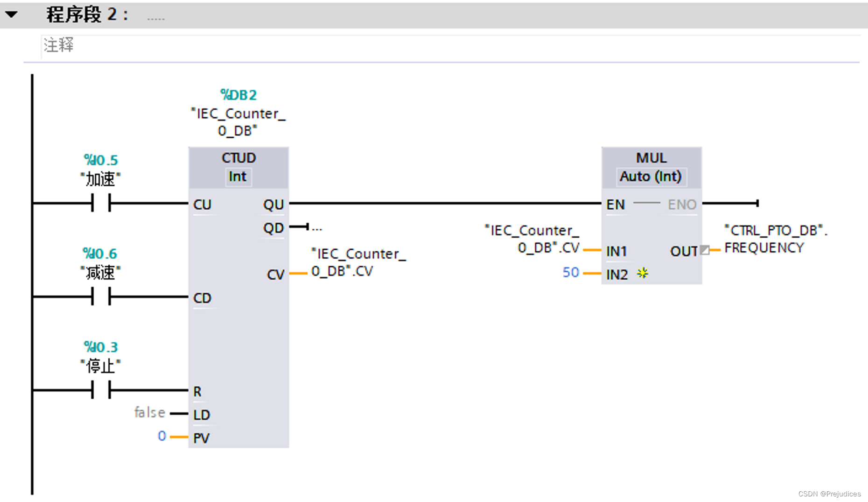Screen dimensions: 868x502
Task: Click the ENO pin on MUL block
Action: [682, 205]
